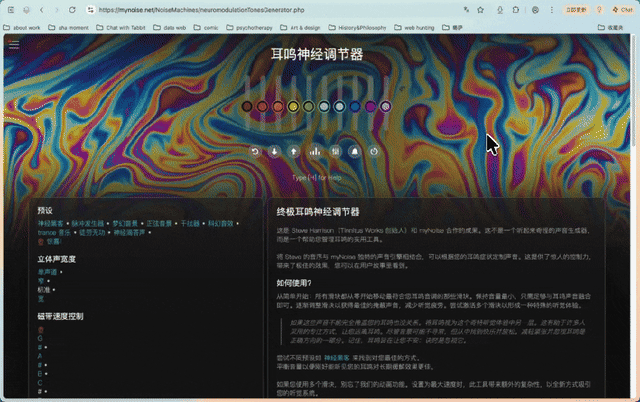Bookmark this page with the star icon

[x=481, y=10]
